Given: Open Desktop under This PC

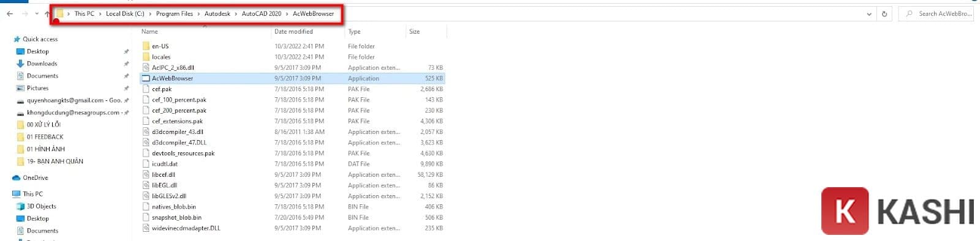Looking at the screenshot, I should (38, 218).
